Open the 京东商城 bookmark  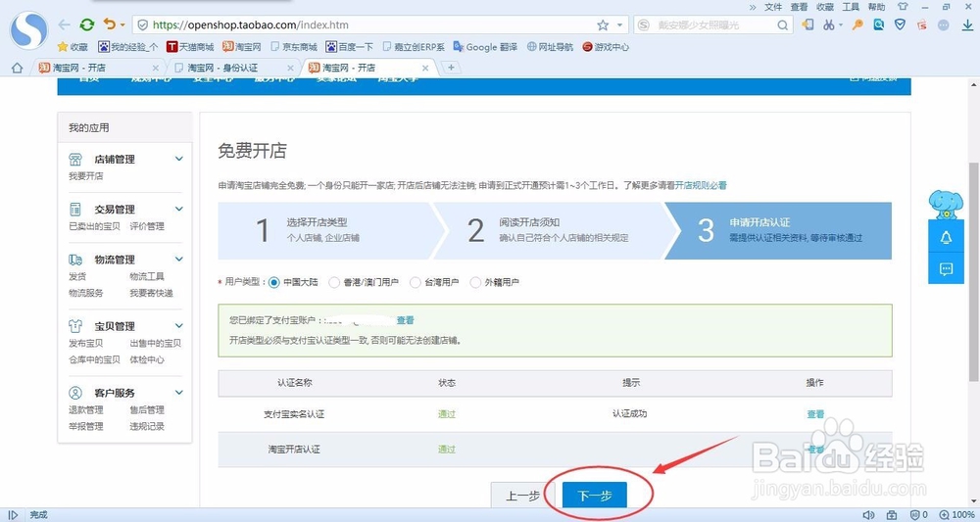[x=294, y=47]
